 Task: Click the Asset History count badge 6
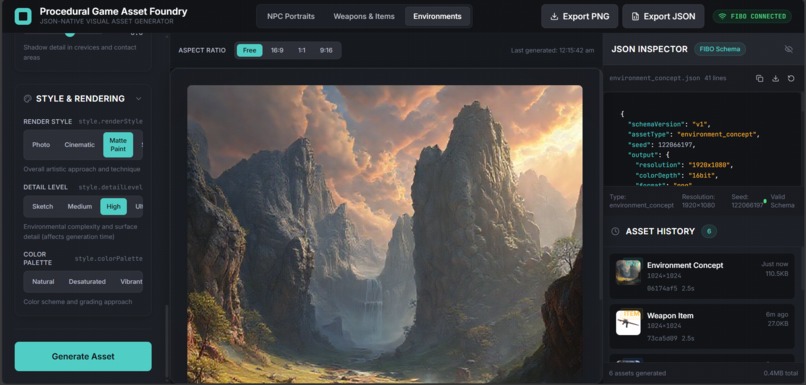pyautogui.click(x=709, y=231)
